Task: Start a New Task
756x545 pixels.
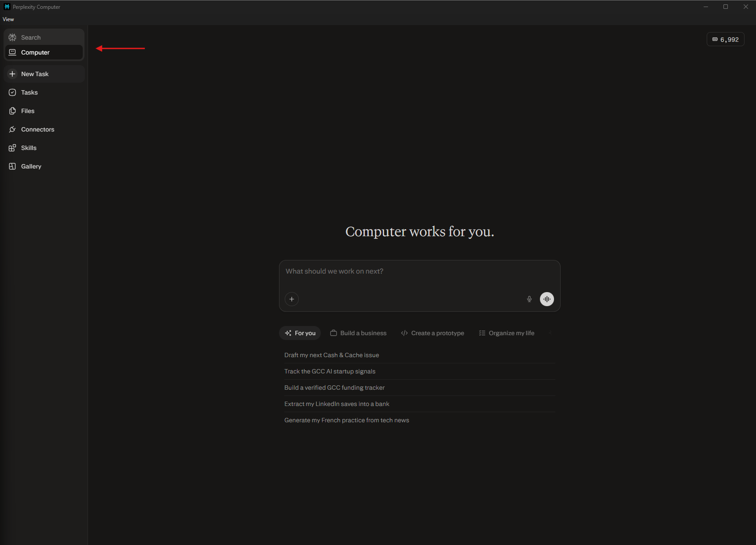Action: point(44,74)
